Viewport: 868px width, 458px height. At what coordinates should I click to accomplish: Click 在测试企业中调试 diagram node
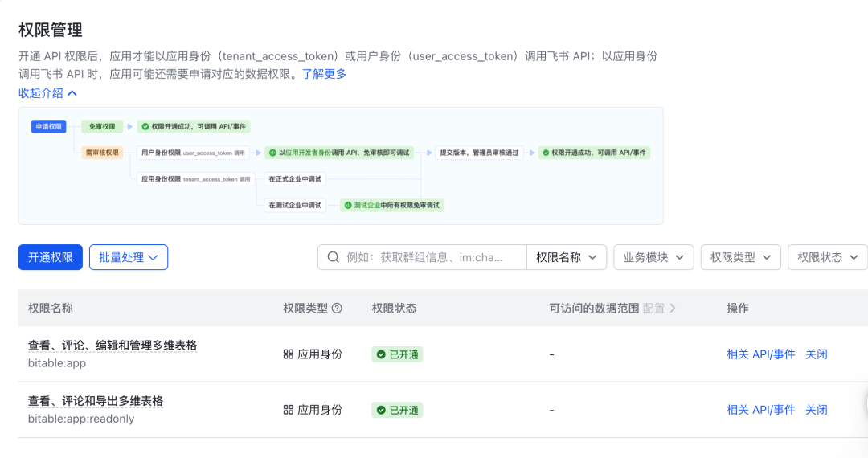point(295,205)
